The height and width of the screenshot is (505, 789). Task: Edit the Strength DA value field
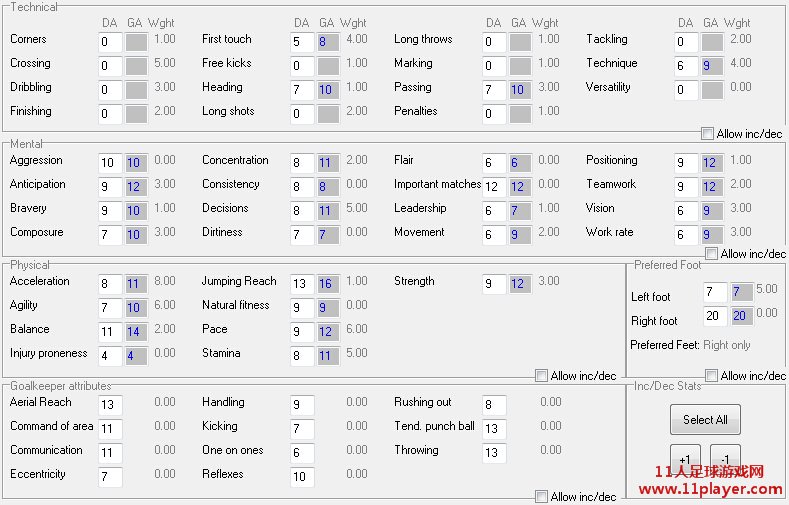pyautogui.click(x=494, y=283)
